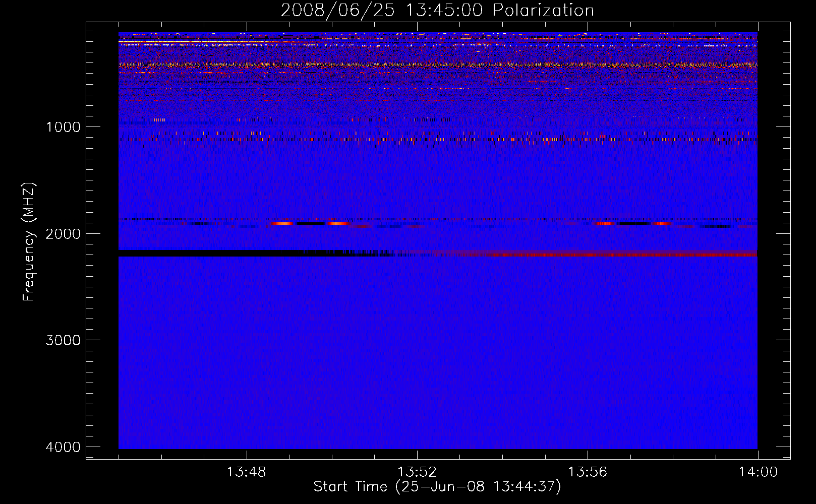This screenshot has width=816, height=504.
Task: Click the 13:56 time tick label
Action: [x=587, y=472]
